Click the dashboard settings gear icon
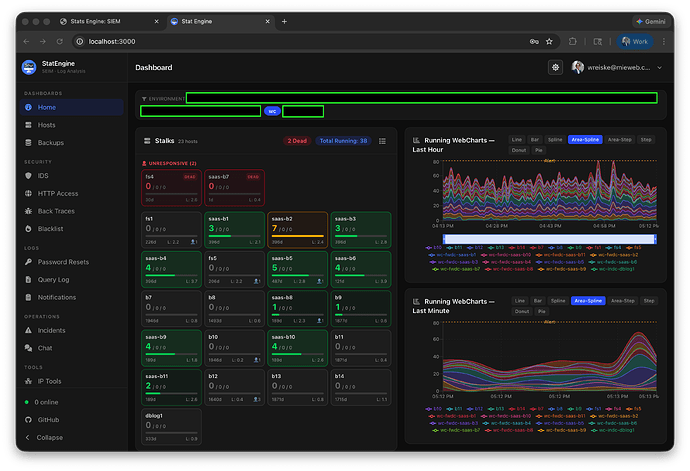Viewport: 690px width, 471px height. [556, 67]
